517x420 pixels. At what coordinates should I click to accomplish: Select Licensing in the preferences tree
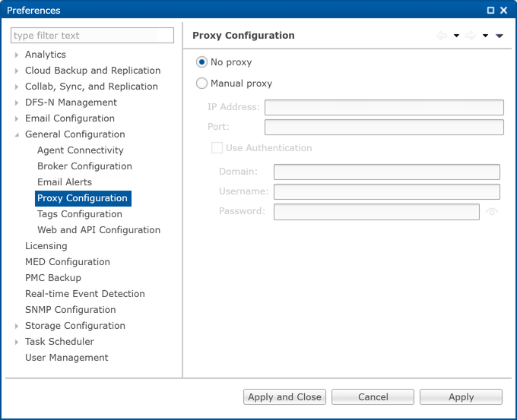[x=46, y=246]
